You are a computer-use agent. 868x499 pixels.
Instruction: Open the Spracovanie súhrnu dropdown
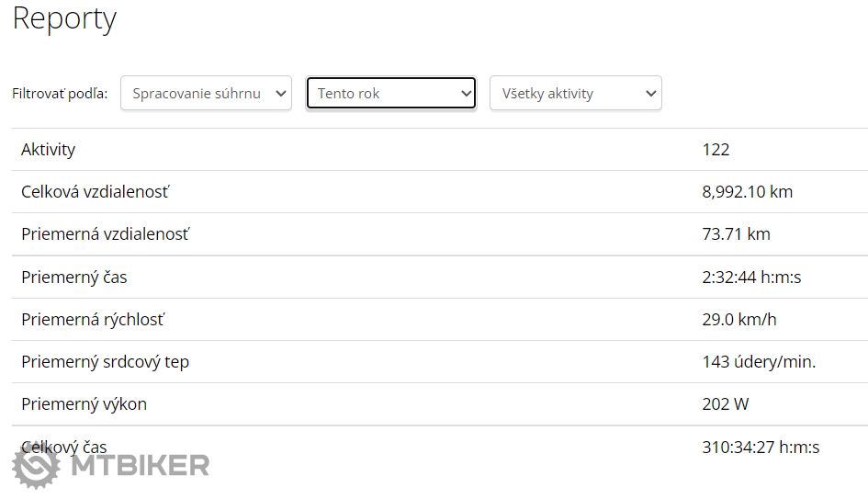coord(206,93)
